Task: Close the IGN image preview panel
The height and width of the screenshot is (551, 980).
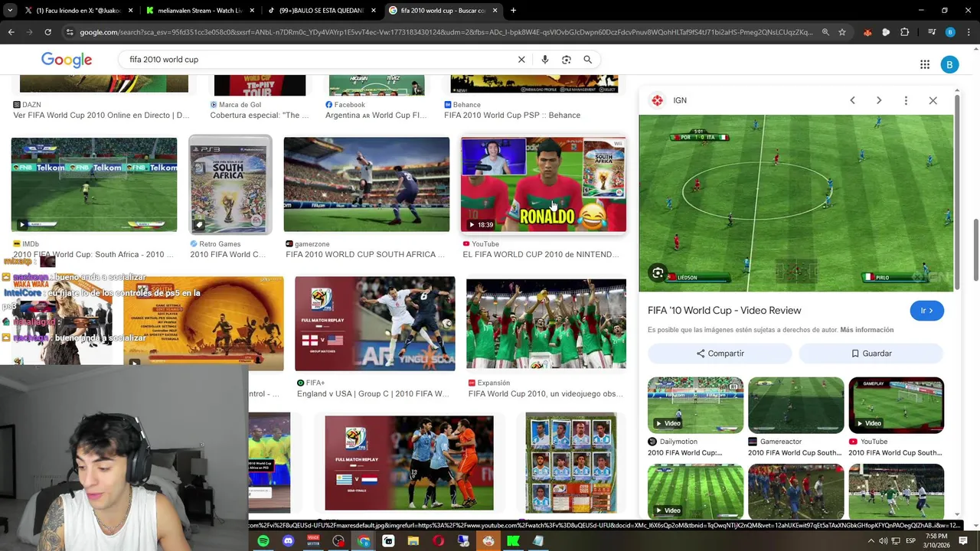Action: 933,100
